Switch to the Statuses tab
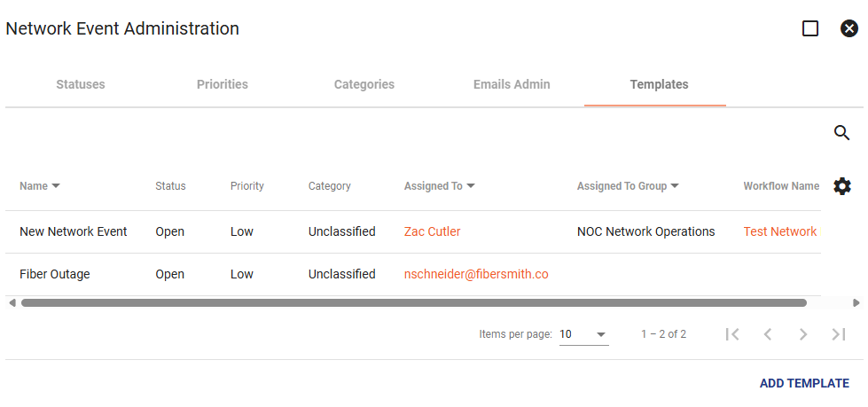This screenshot has height=407, width=868. point(81,85)
